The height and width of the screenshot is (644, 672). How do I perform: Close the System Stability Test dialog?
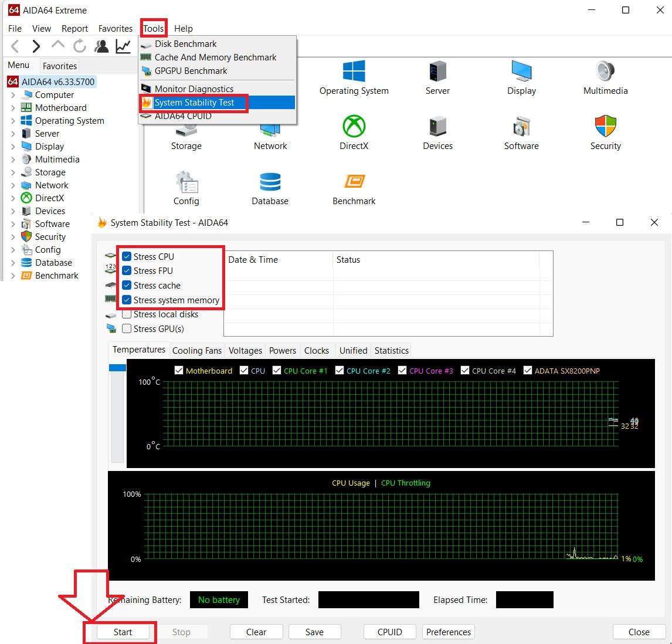639,632
